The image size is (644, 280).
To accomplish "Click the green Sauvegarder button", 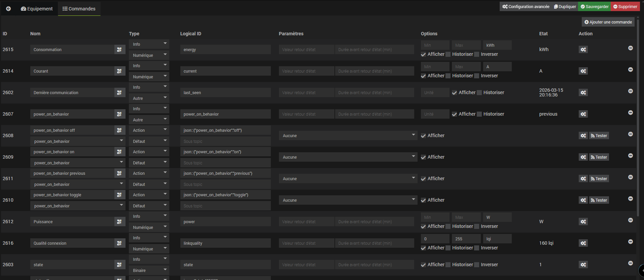I will click(x=595, y=6).
